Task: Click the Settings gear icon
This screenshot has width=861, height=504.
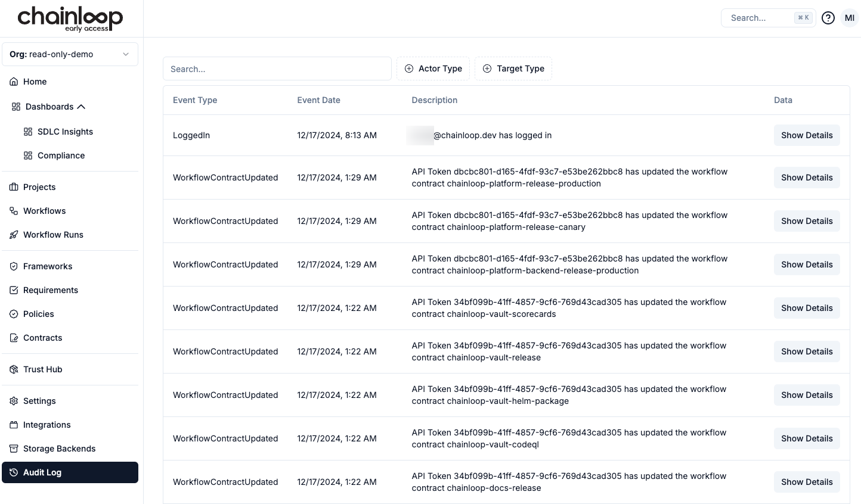Action: [x=14, y=401]
